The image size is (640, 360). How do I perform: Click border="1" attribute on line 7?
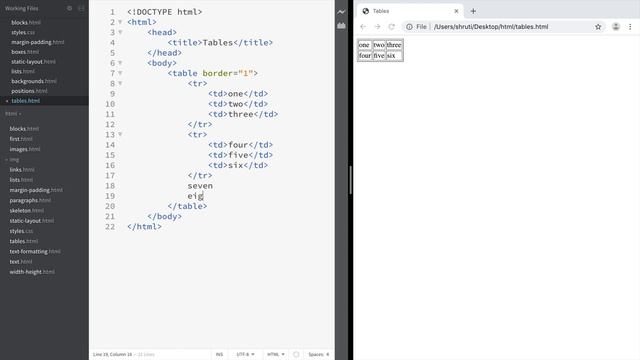tap(228, 73)
